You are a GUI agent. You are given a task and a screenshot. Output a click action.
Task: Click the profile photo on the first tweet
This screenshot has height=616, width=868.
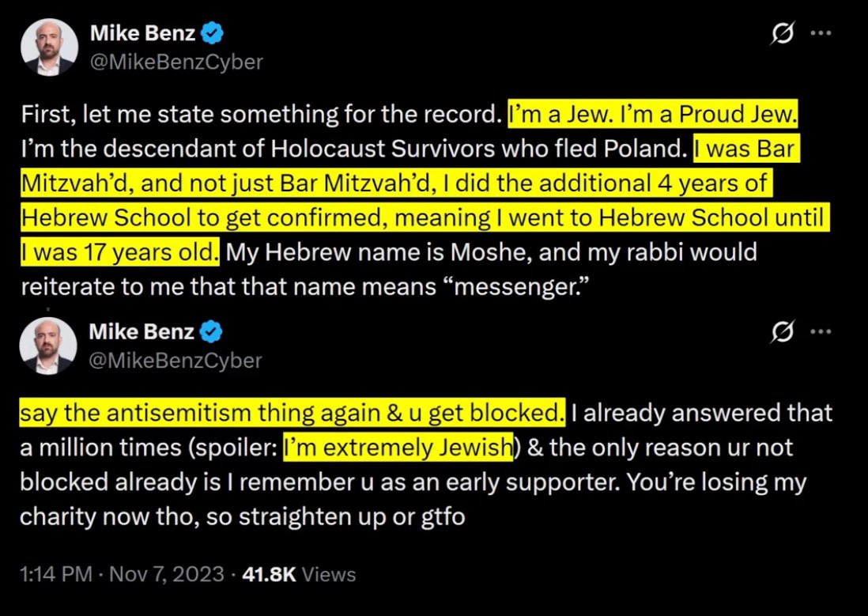point(49,47)
